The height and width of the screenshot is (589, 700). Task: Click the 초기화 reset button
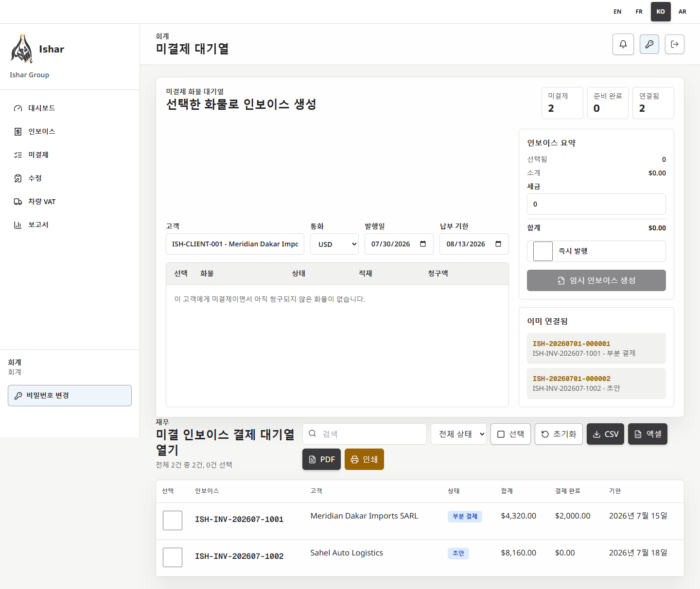(x=559, y=434)
